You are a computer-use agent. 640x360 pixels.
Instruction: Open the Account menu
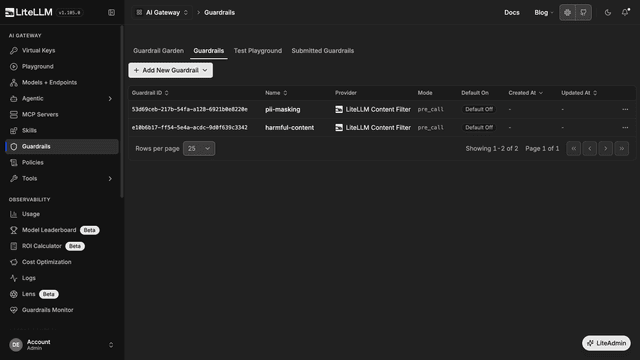[x=62, y=345]
